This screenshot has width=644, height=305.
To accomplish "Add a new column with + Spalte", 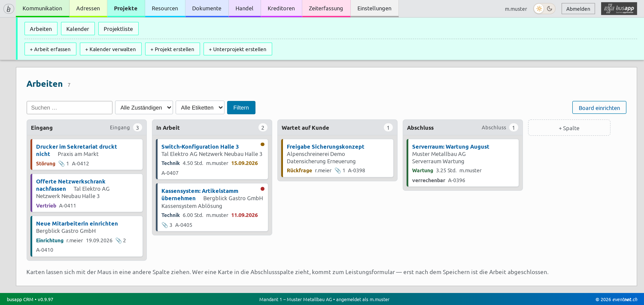I will point(569,128).
